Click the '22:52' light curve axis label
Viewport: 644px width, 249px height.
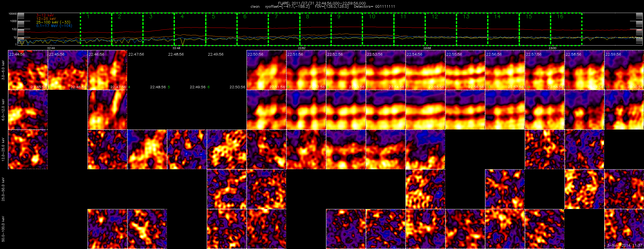tap(302, 48)
